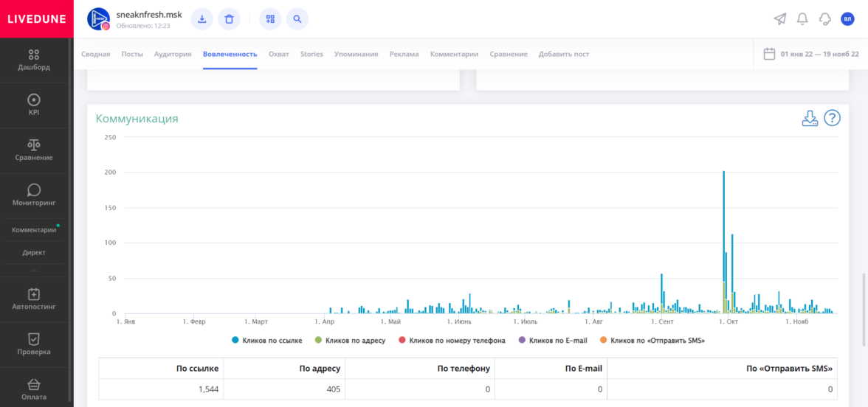Go to Автопостинг in sidebar
Image resolution: width=868 pixels, height=407 pixels.
(x=34, y=299)
